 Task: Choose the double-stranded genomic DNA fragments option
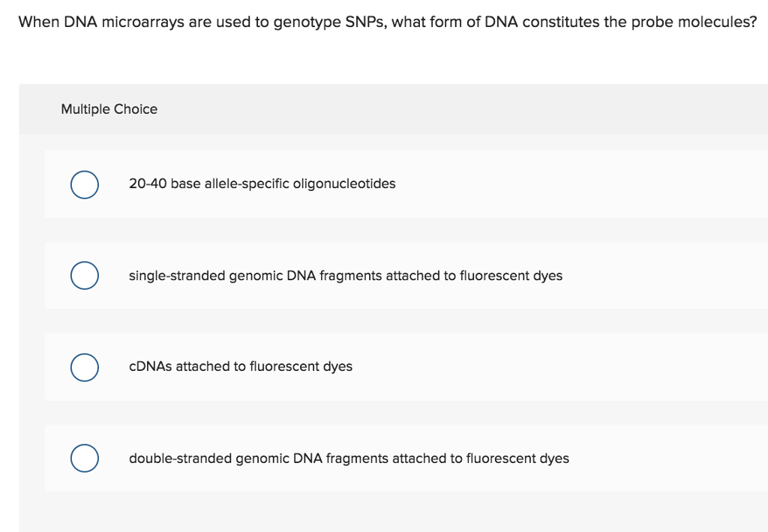click(349, 458)
